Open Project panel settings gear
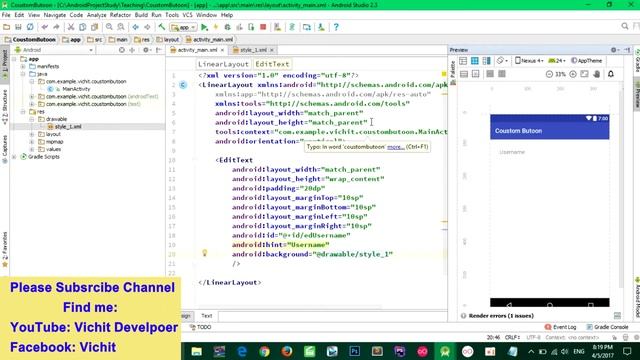This screenshot has height=360, width=640. pos(146,50)
